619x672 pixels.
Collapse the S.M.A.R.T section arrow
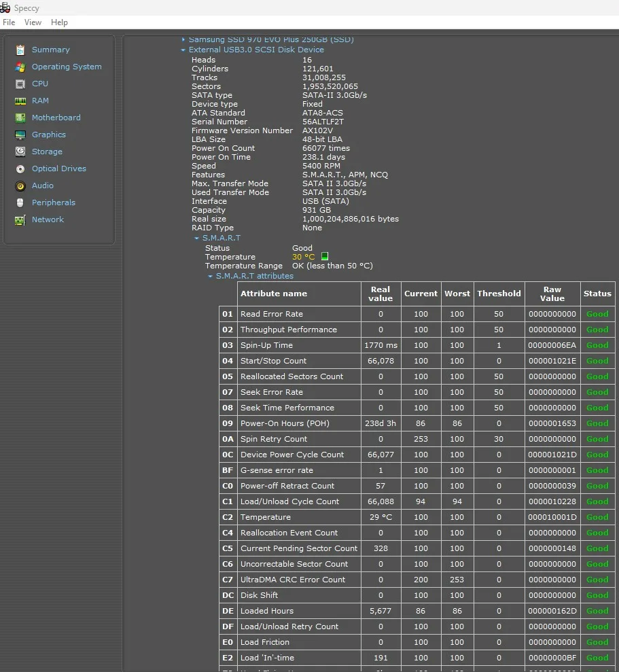pos(197,238)
